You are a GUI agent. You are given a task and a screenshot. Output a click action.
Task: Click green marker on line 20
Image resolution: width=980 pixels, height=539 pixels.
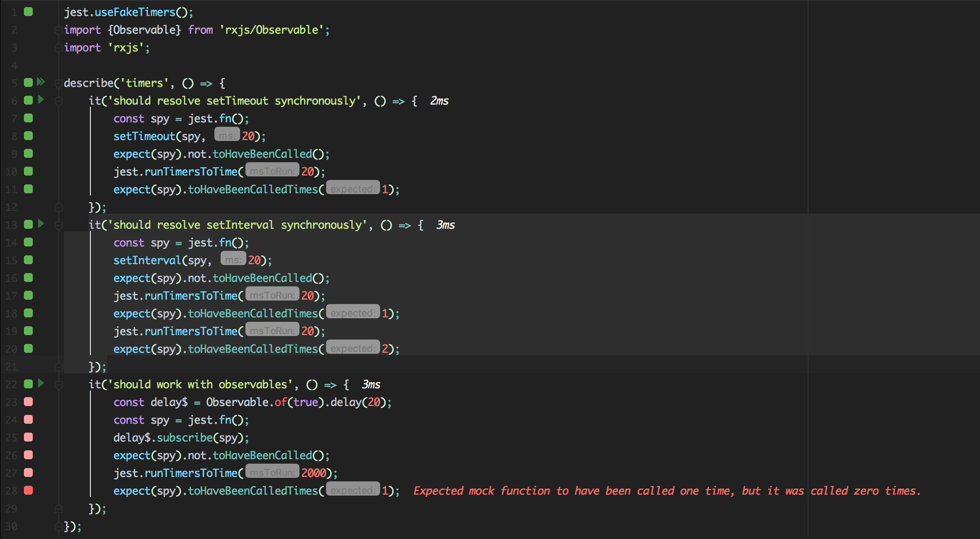tap(28, 348)
